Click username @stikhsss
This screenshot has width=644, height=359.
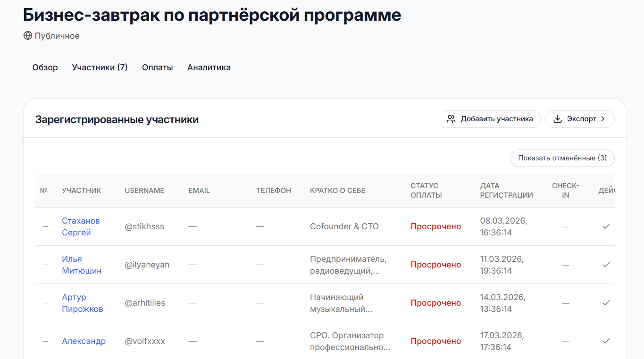144,226
